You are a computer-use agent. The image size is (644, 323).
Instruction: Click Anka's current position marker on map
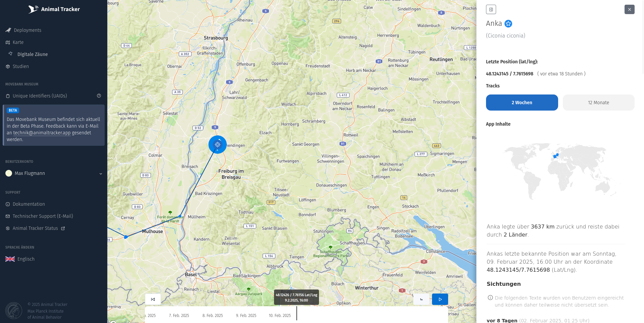click(218, 145)
